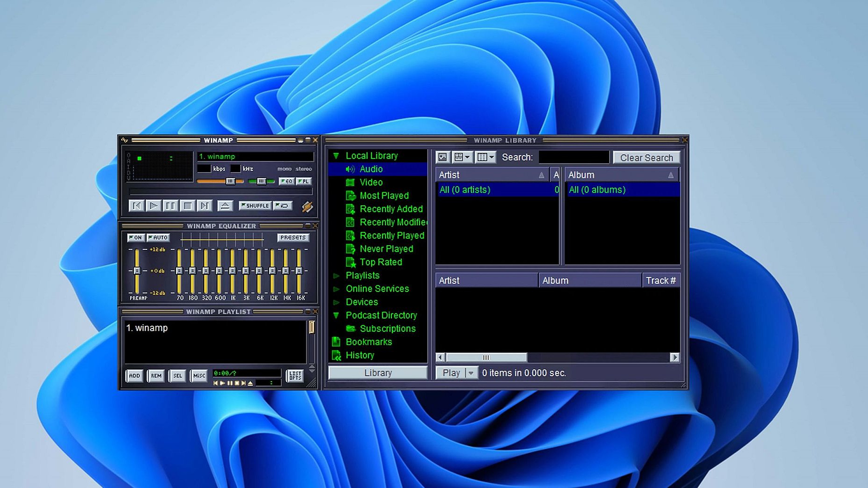Click the Previous track button in main player
Image resolution: width=868 pixels, height=488 pixels.
(x=136, y=206)
